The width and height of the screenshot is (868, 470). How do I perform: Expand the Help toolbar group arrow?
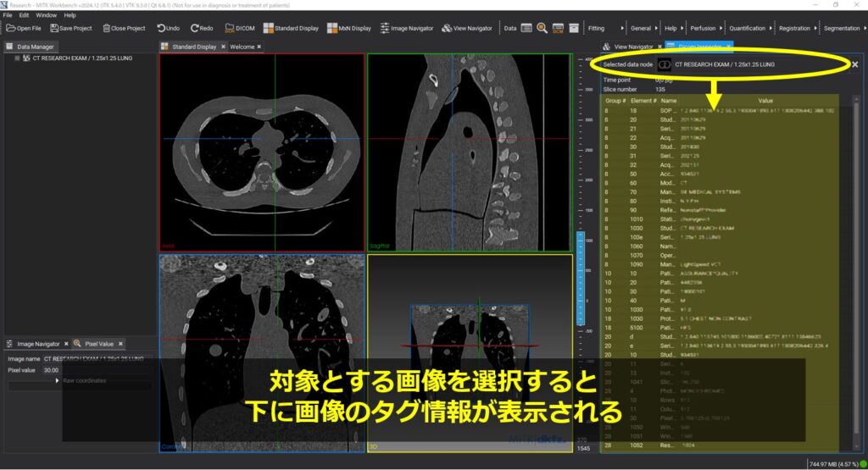(x=682, y=28)
